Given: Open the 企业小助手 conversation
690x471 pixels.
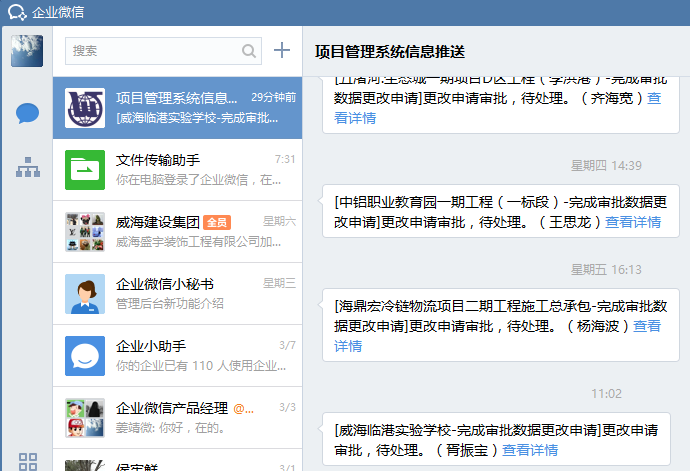Looking at the screenshot, I should (177, 356).
